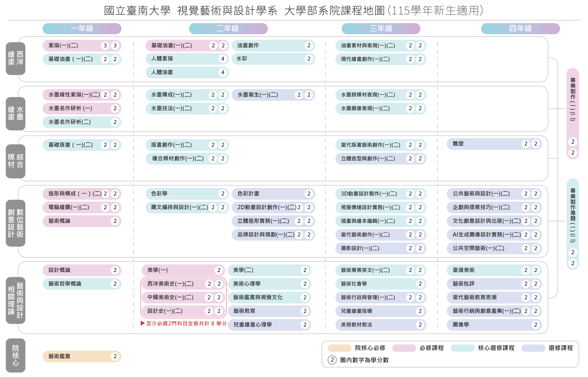Click 水墨寫生(一)(二) course
The width and height of the screenshot is (588, 377).
273,95
